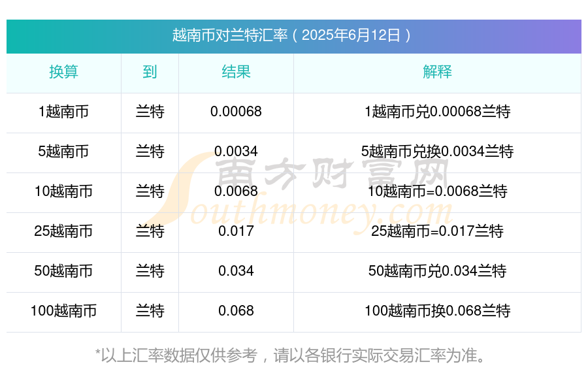Click the explanation 1越南币兑0.00068兰特

pos(437,112)
